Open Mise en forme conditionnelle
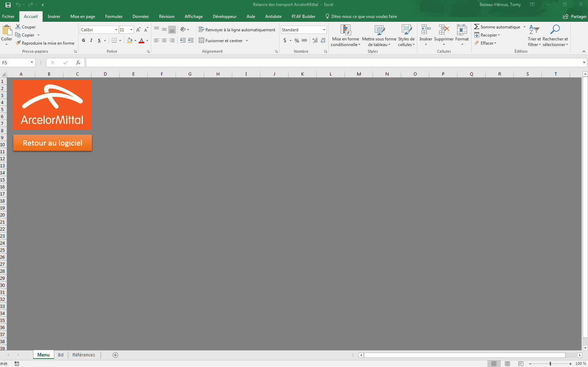The height and width of the screenshot is (367, 588). tap(346, 36)
